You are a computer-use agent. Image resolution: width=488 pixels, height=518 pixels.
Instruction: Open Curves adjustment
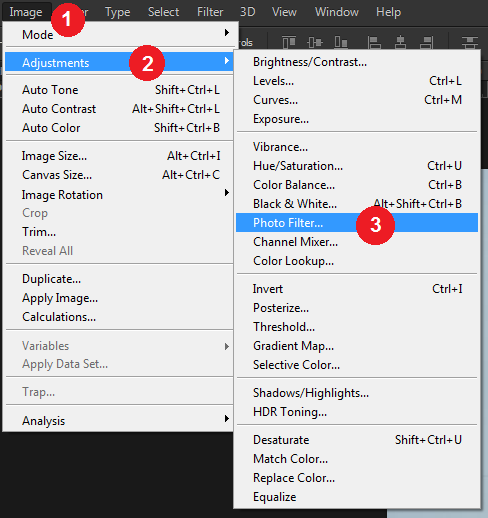(x=357, y=100)
